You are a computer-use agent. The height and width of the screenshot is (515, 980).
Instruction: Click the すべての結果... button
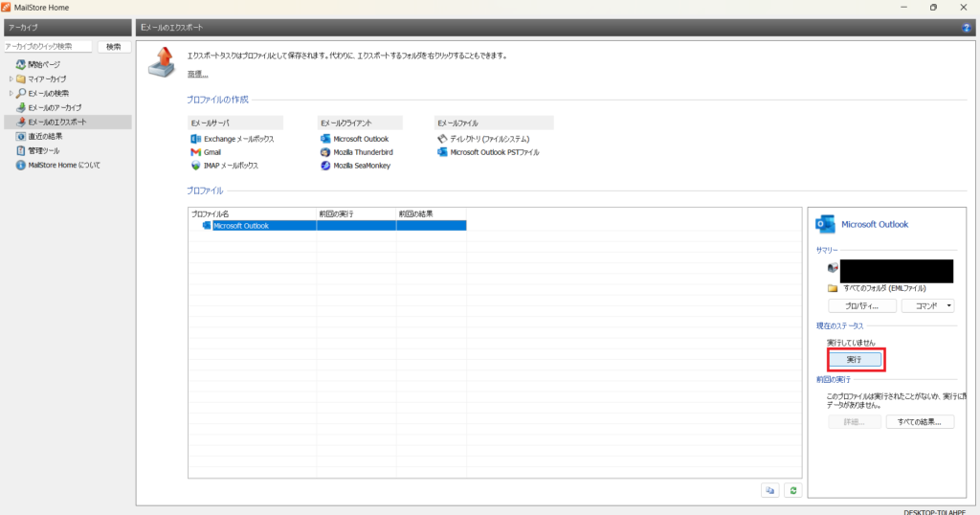(x=920, y=422)
